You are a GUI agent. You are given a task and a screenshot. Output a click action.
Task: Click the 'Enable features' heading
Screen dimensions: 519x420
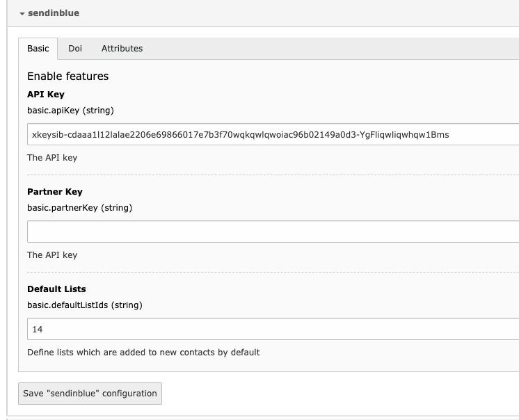tap(68, 76)
